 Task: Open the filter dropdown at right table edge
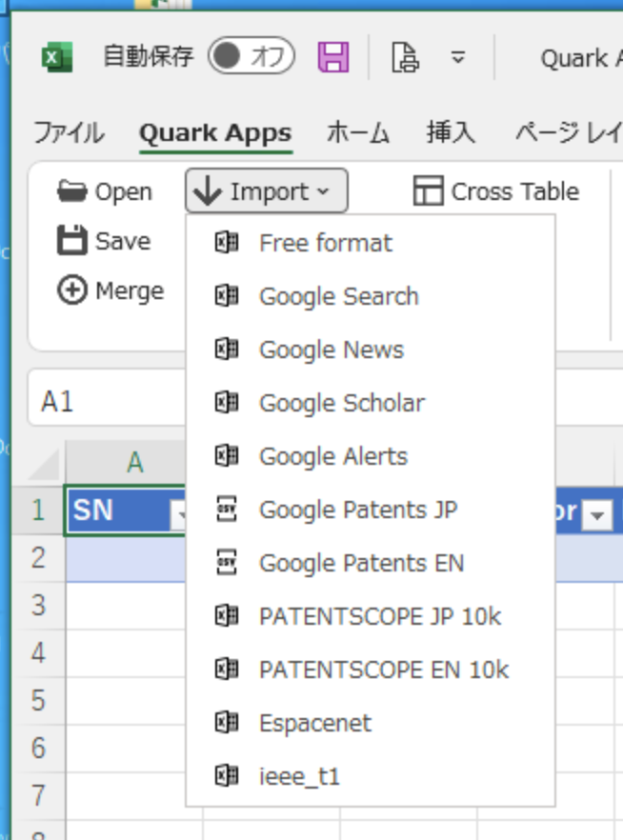(x=597, y=515)
